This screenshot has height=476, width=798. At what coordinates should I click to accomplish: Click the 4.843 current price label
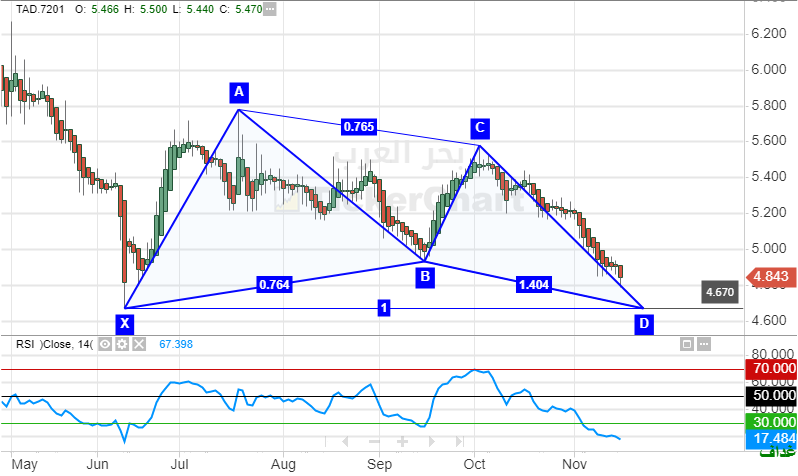(x=770, y=276)
